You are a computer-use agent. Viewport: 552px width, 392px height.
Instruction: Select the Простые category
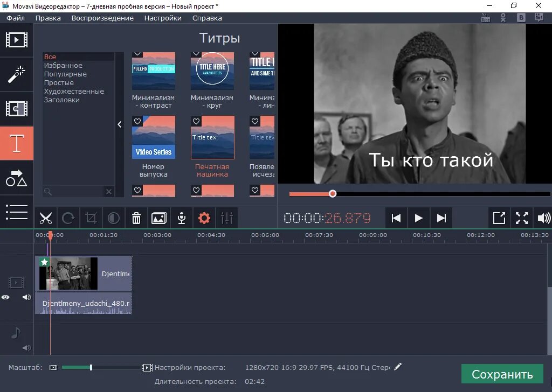[78, 82]
